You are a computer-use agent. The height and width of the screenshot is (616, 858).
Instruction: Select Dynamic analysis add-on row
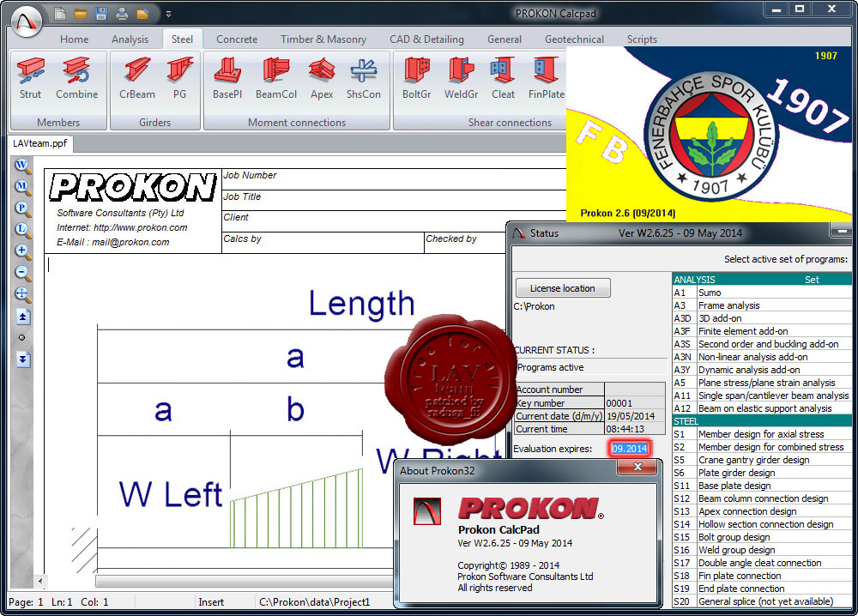pyautogui.click(x=762, y=370)
